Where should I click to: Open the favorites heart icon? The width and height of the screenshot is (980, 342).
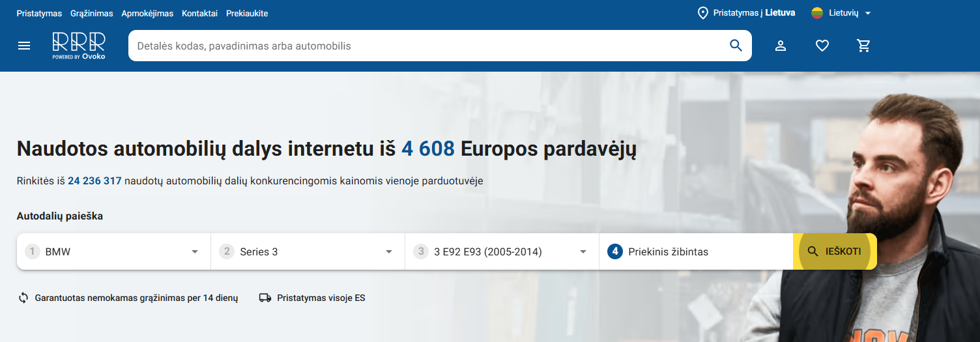point(822,46)
